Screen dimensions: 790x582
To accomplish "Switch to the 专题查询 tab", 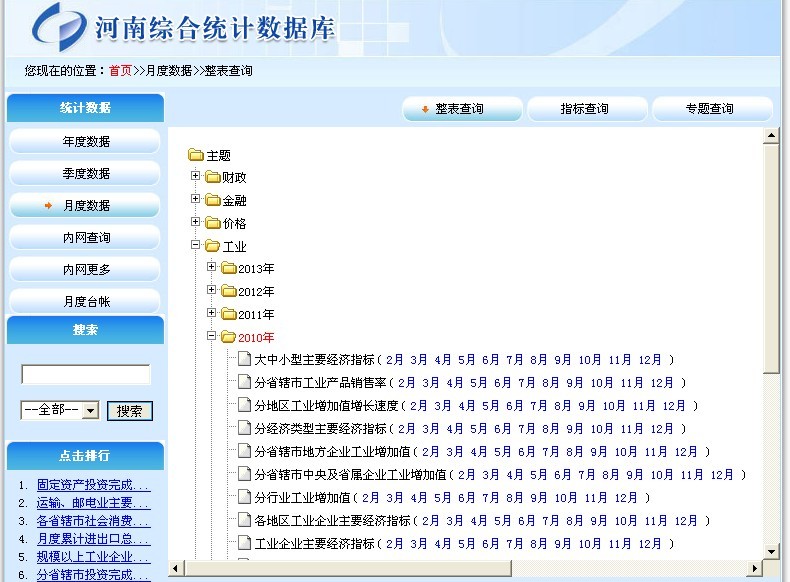I will [x=711, y=109].
